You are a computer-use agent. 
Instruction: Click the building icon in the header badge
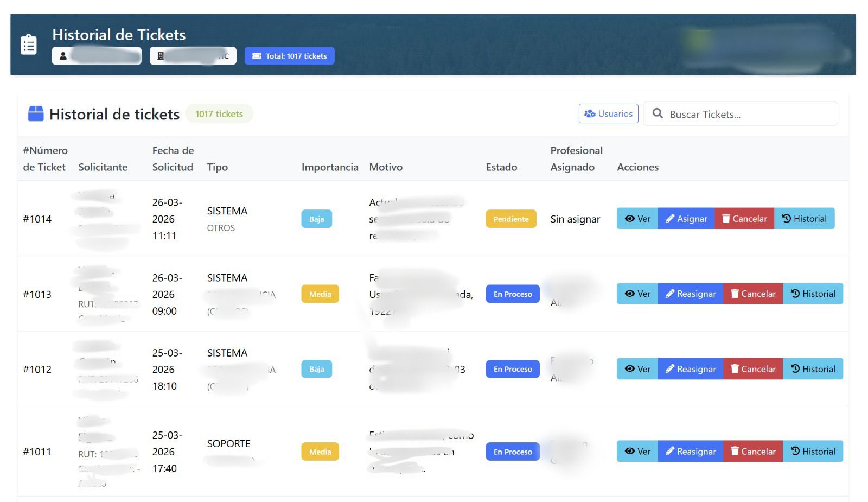(x=161, y=56)
